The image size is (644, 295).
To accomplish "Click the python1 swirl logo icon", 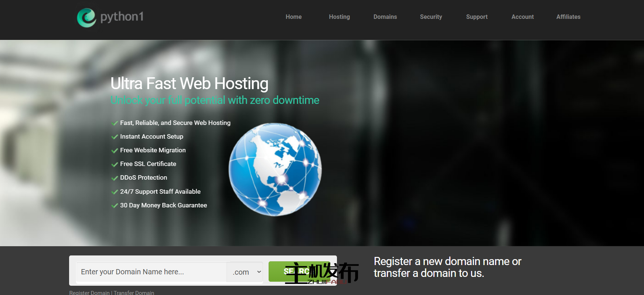I will [x=86, y=17].
